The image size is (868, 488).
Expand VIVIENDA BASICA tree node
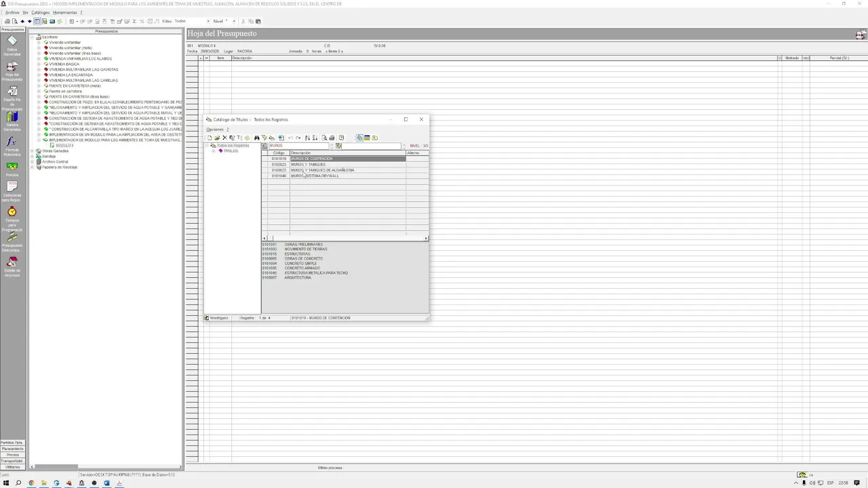pos(39,64)
